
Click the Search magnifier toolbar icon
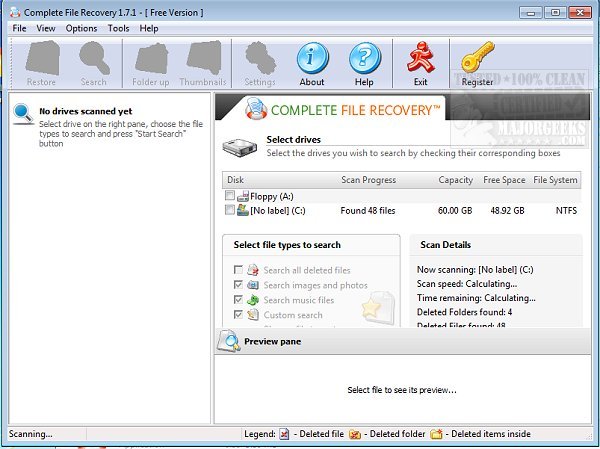tap(94, 58)
